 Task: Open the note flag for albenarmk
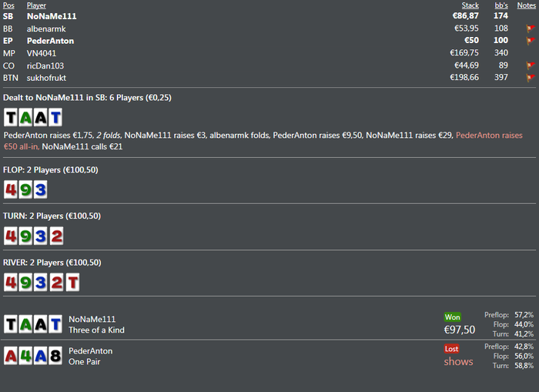(x=531, y=28)
